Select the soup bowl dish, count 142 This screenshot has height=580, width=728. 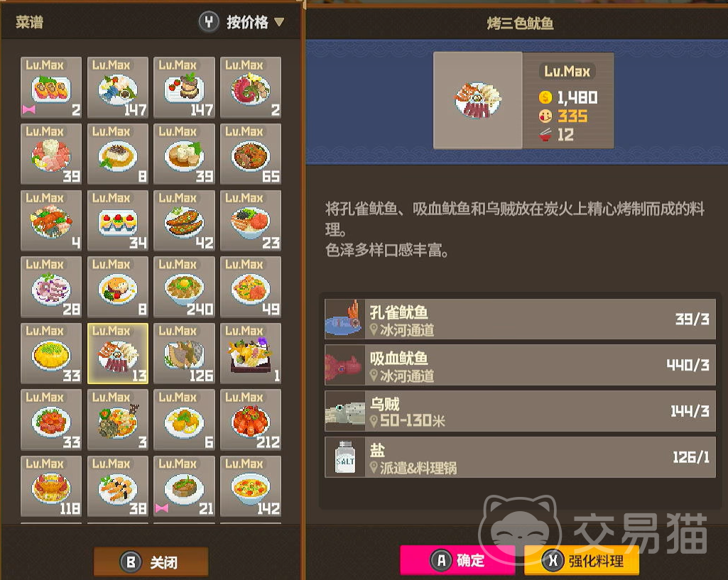point(251,486)
